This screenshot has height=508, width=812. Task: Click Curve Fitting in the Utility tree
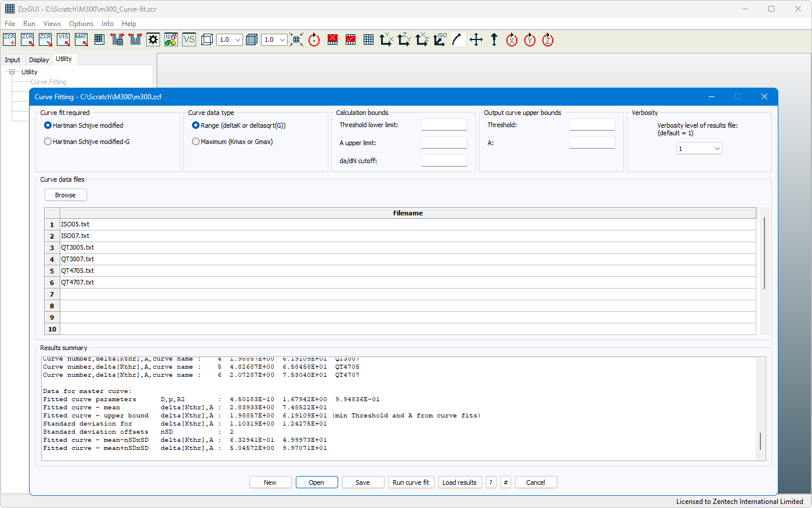49,82
